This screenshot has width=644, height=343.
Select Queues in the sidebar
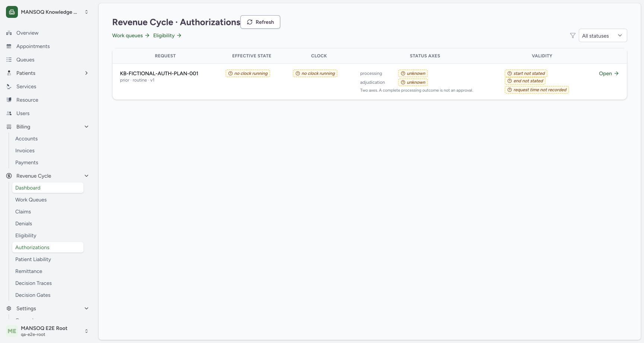pos(25,60)
